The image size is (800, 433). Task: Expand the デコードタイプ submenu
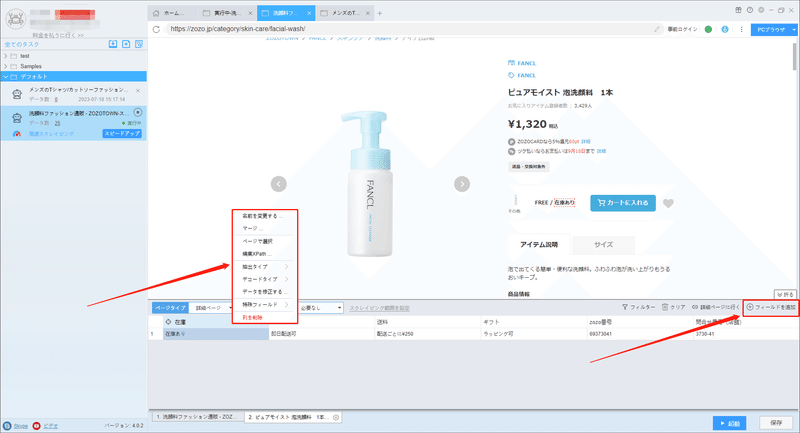(x=263, y=279)
